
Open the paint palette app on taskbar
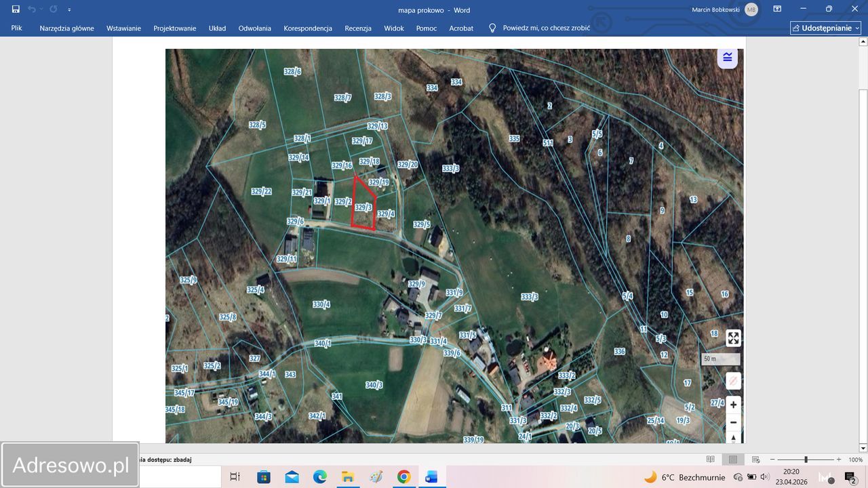pos(376,477)
